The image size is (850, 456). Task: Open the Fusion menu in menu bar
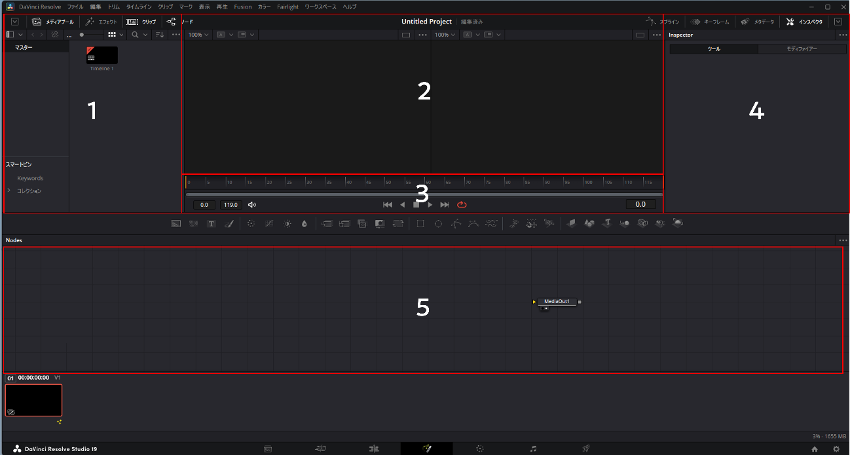(242, 6)
